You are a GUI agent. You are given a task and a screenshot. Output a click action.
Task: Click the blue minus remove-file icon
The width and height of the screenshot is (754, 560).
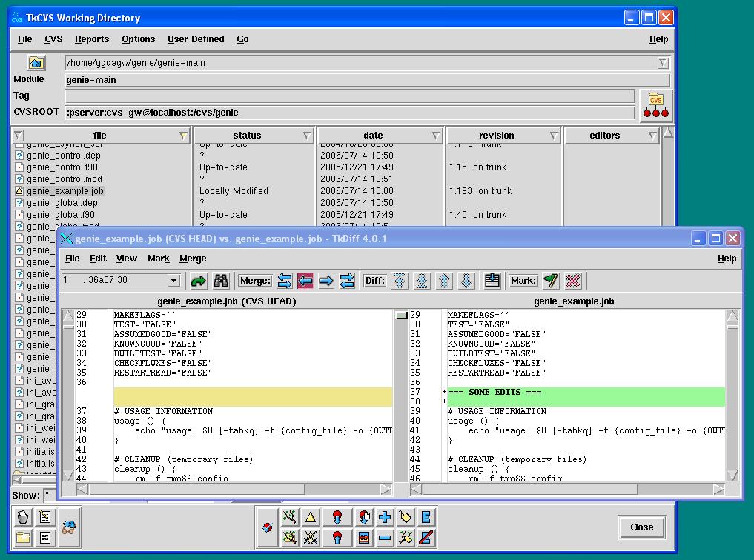coord(385,538)
